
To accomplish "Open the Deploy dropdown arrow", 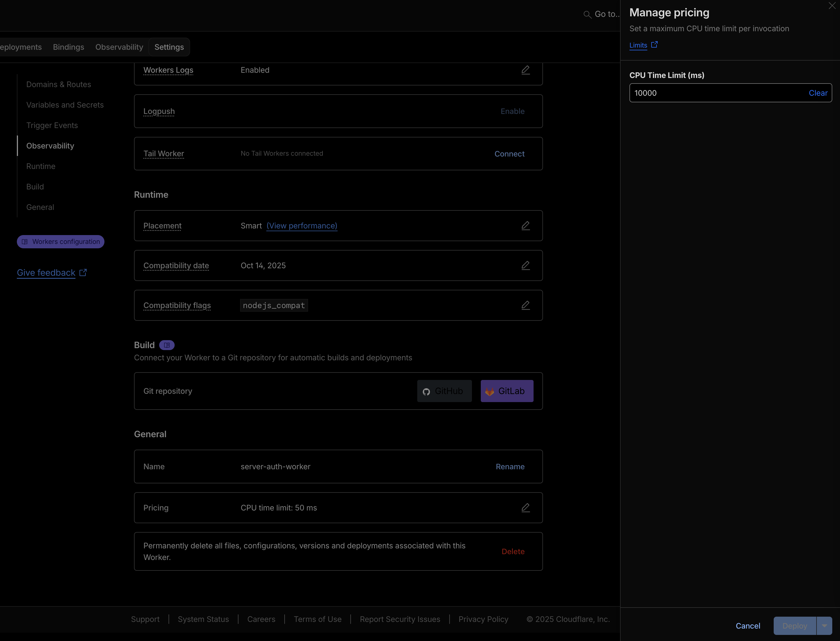I will click(824, 626).
